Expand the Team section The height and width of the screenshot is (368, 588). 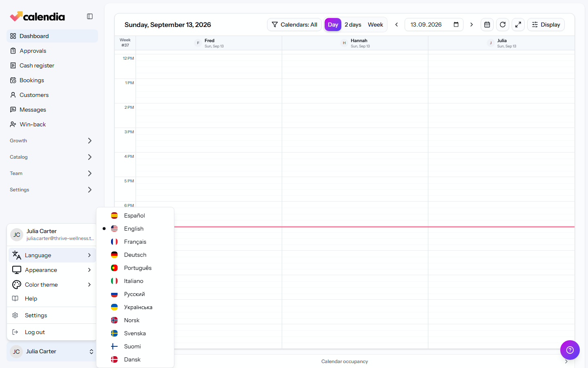point(52,173)
